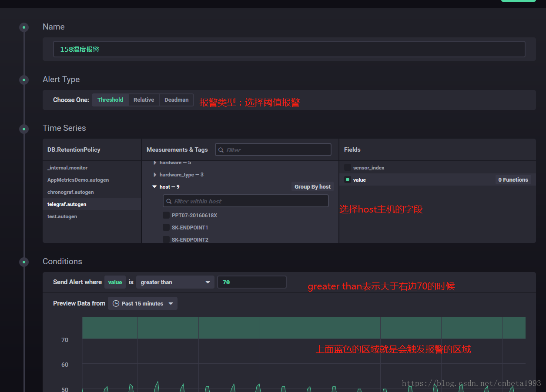Open the greater than operator dropdown

pyautogui.click(x=175, y=282)
